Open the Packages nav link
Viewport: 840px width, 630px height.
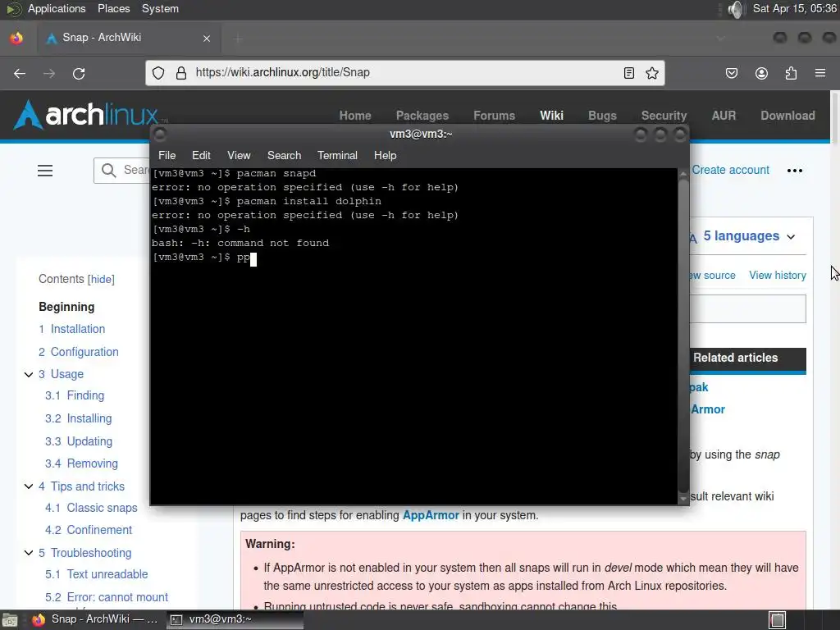point(422,116)
